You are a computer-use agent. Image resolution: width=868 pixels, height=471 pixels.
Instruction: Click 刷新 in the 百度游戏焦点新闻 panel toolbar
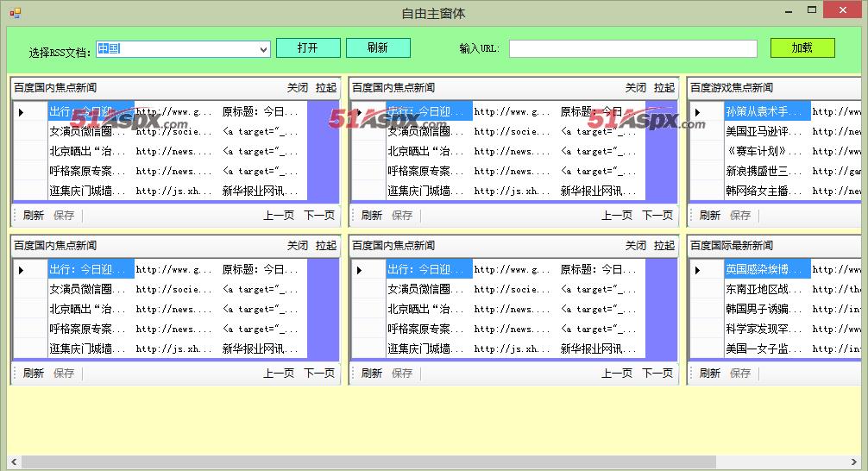click(710, 216)
